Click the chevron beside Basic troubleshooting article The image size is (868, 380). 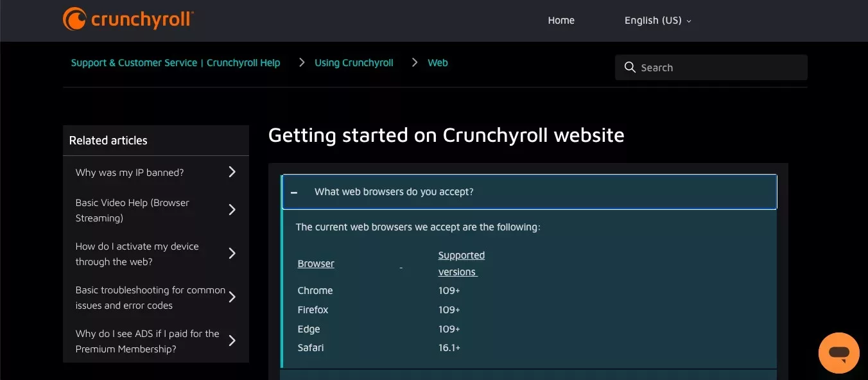pyautogui.click(x=232, y=297)
